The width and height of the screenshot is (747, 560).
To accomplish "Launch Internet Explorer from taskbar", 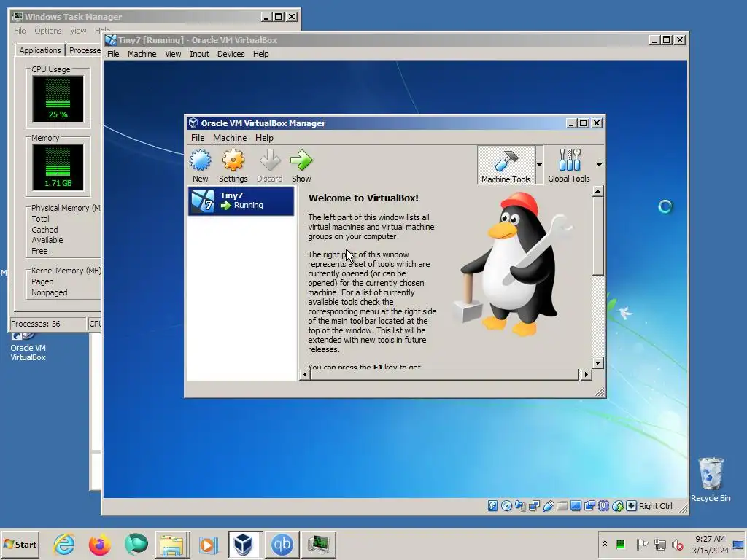I will [64, 544].
